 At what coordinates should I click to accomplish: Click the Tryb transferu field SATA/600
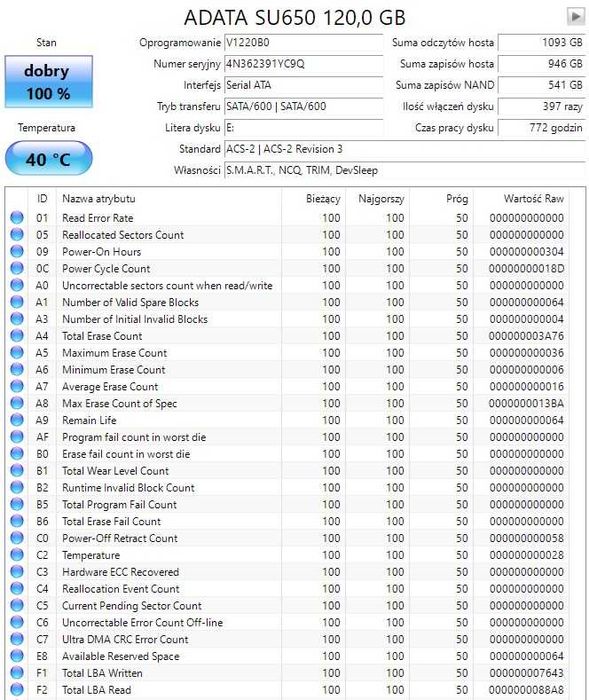[x=304, y=107]
